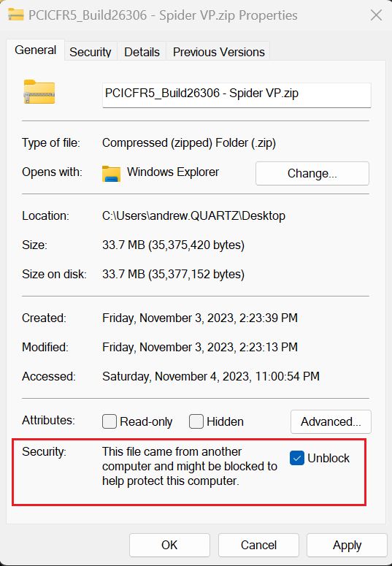
Task: Click the Cancel button
Action: tap(258, 545)
